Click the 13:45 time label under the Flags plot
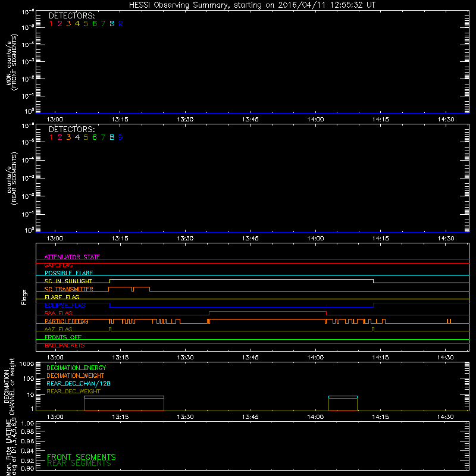476x476 pixels. 250,358
